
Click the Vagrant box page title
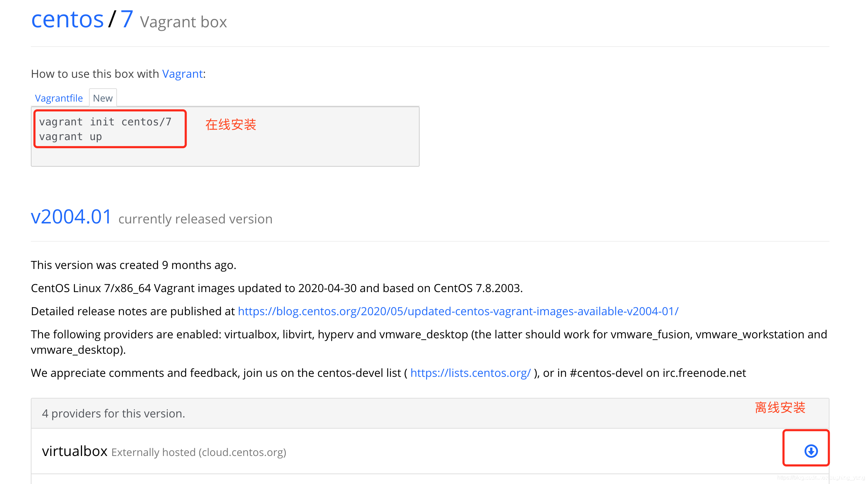pos(183,22)
